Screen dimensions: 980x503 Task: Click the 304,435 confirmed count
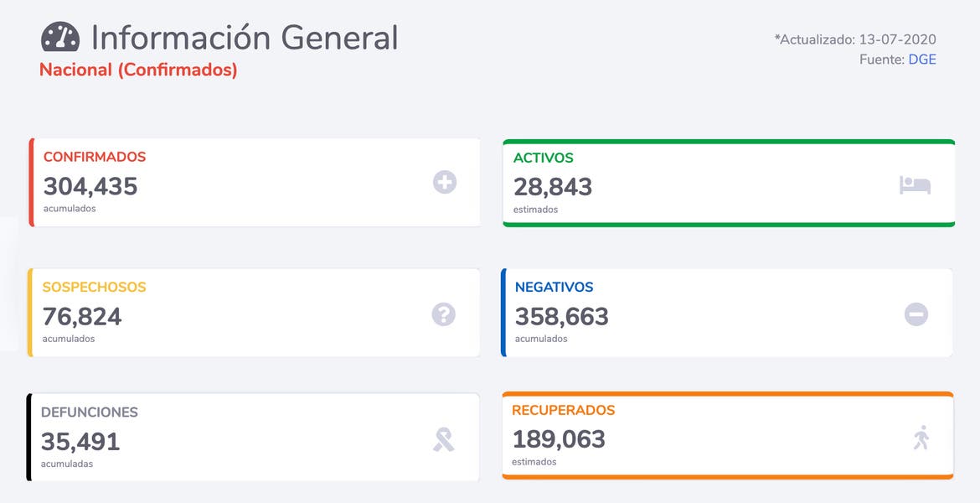pyautogui.click(x=90, y=186)
